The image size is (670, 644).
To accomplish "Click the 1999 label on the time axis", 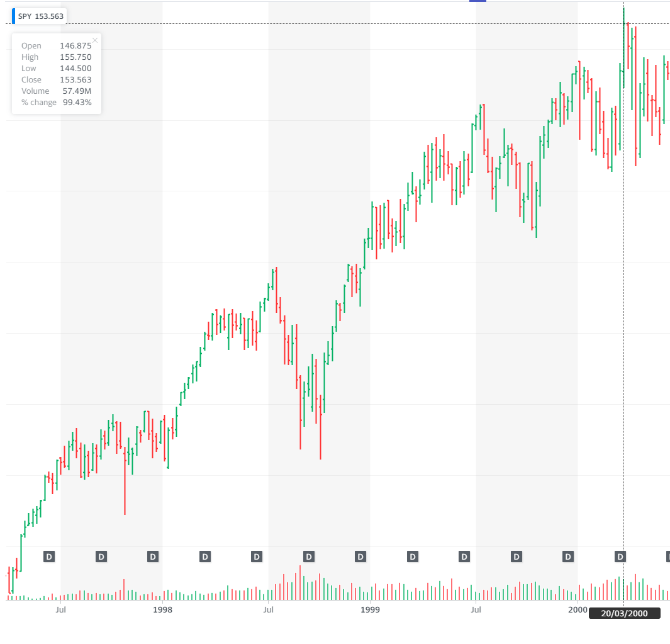I will coord(371,609).
